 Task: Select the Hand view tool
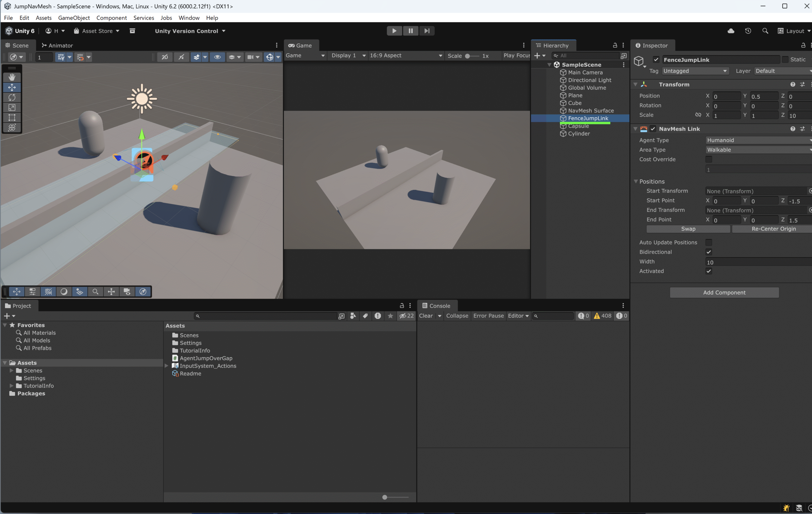tap(12, 77)
